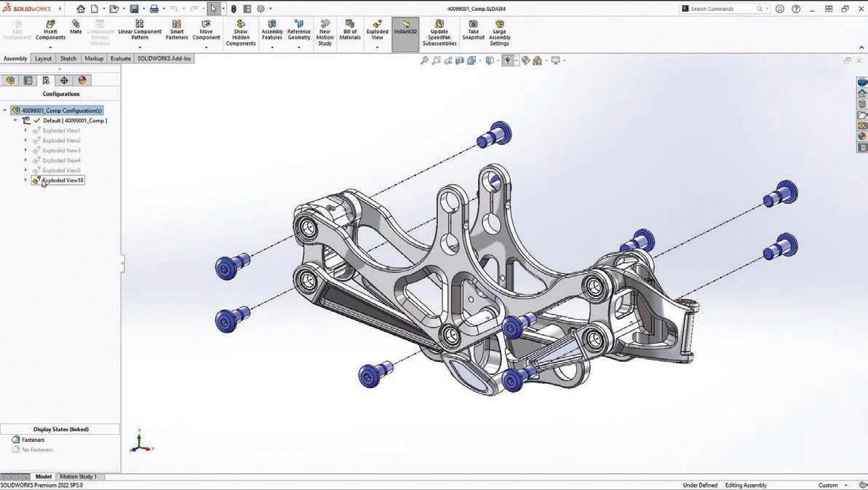Viewport: 868px width, 490px height.
Task: Open Reference Geometry dropdown arrow
Action: click(x=299, y=47)
